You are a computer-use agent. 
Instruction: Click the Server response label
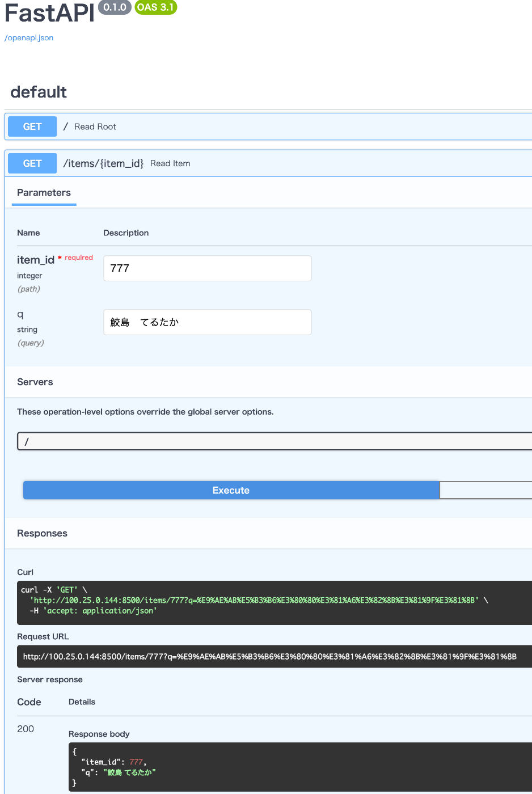[50, 679]
